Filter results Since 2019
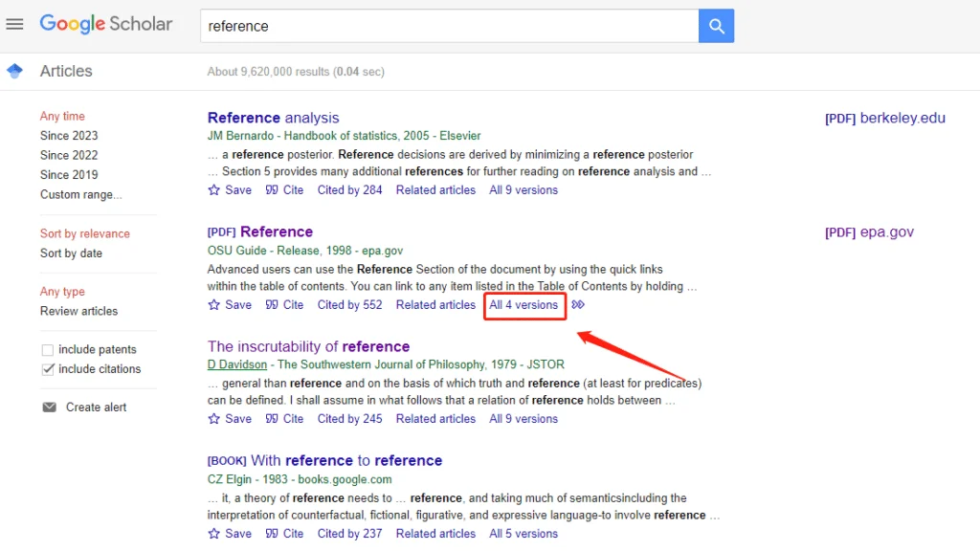 coord(69,175)
